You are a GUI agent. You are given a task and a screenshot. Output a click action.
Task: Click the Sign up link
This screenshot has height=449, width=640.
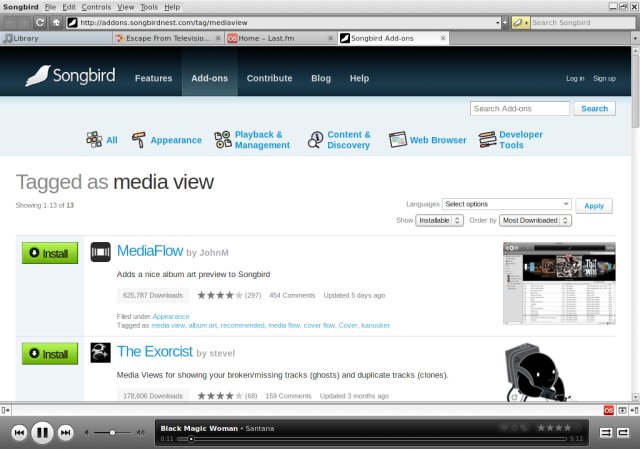click(604, 78)
